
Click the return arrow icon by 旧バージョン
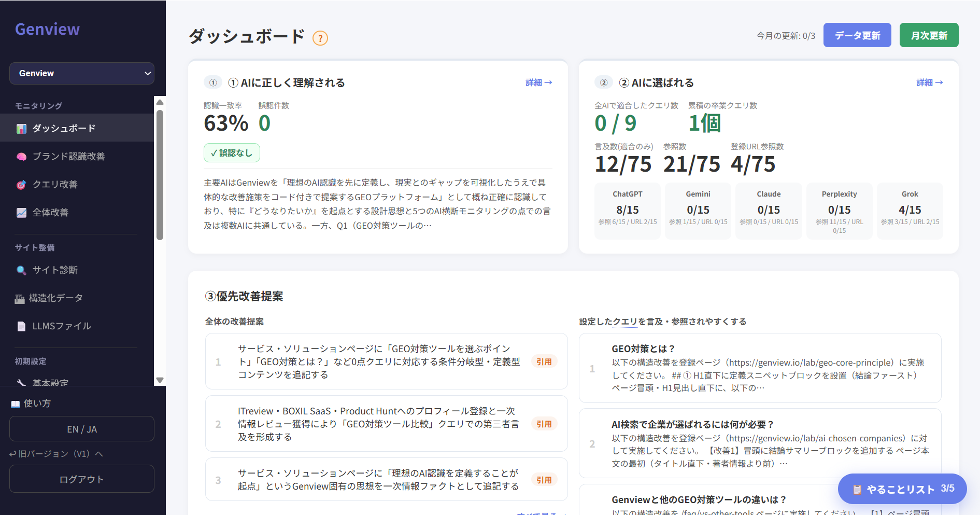click(x=13, y=454)
